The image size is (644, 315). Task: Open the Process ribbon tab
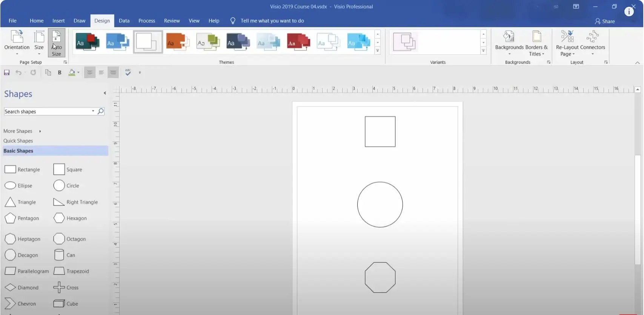tap(147, 21)
